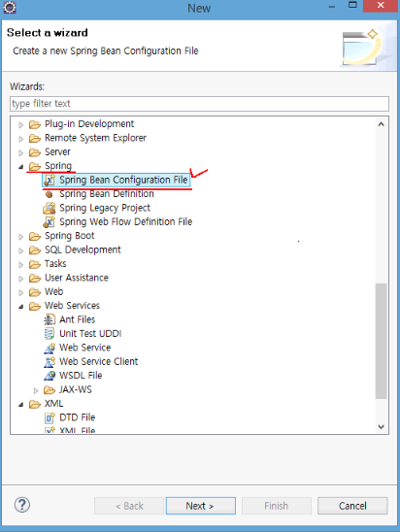Click the User Assistance folder icon
This screenshot has width=400, height=532.
[x=35, y=279]
